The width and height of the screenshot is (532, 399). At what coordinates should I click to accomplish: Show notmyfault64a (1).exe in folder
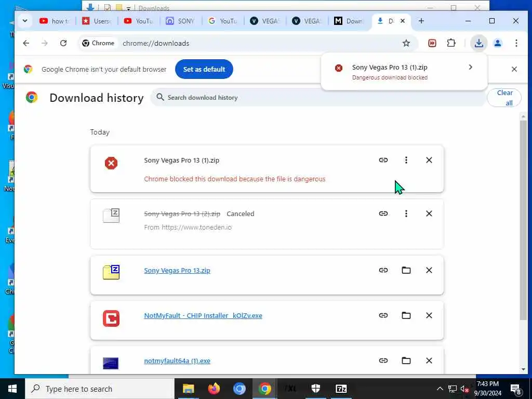[x=406, y=361]
